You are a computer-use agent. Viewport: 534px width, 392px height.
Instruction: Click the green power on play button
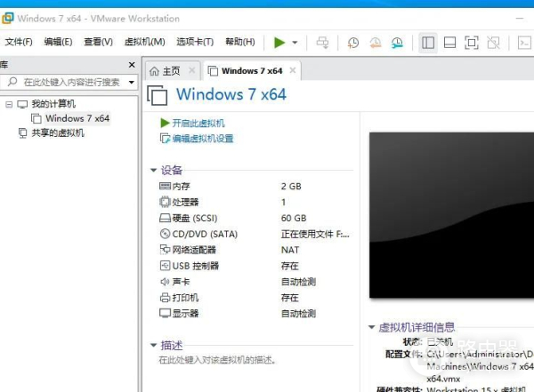[x=279, y=43]
